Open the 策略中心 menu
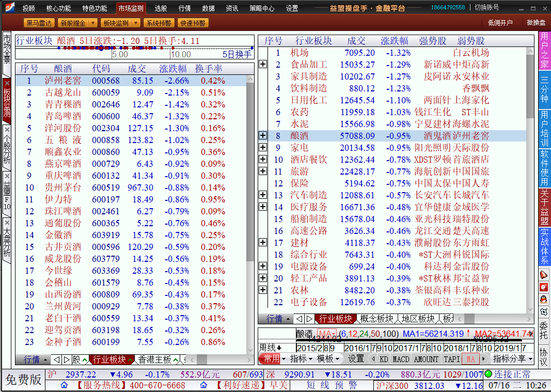Viewport: 551px width, 392px height. coord(262,8)
